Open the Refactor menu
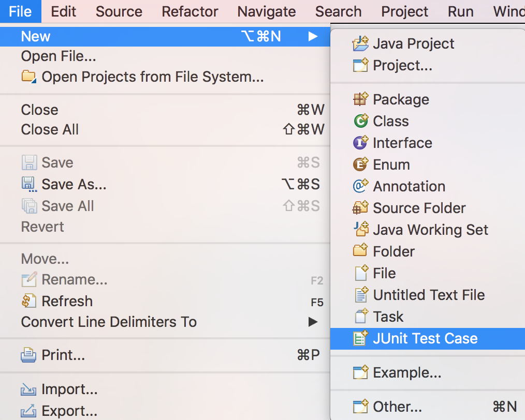The height and width of the screenshot is (420, 525). (189, 11)
